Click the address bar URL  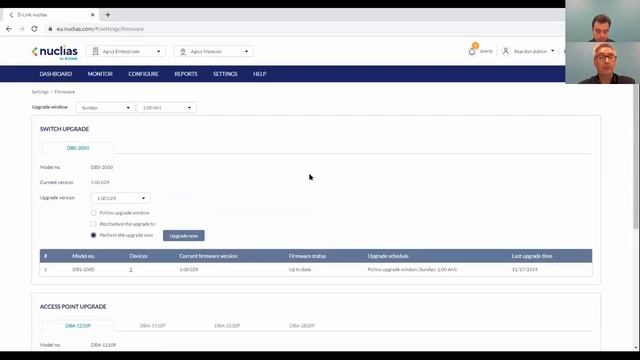pyautogui.click(x=100, y=29)
